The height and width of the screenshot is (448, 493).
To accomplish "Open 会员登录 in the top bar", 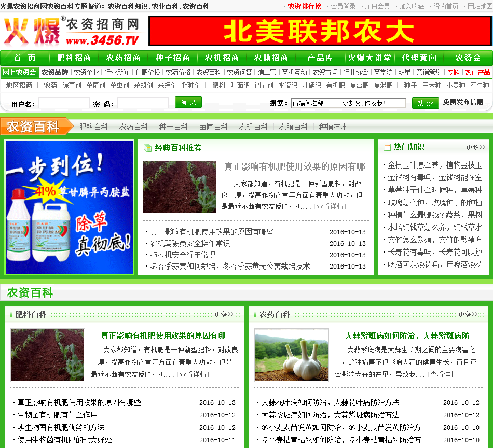I will tap(344, 6).
